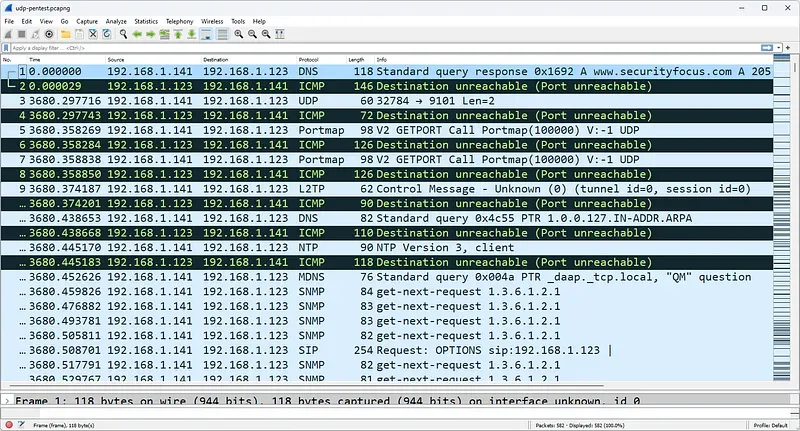Go forward in packet history
Screen dimensions: 800x431
(x=151, y=34)
